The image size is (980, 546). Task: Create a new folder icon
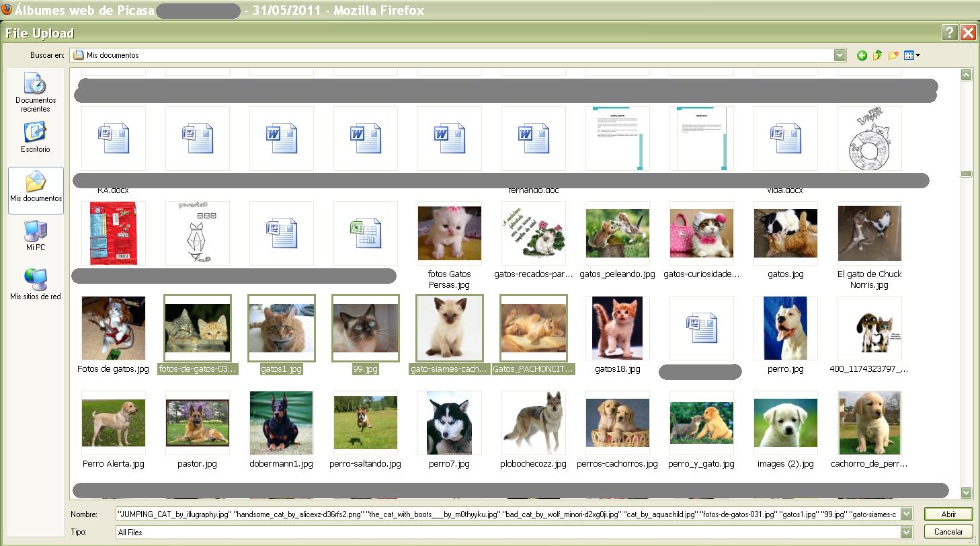click(893, 56)
